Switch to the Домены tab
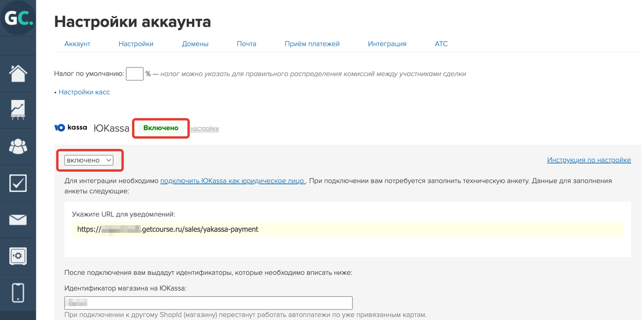The width and height of the screenshot is (644, 320). tap(195, 43)
